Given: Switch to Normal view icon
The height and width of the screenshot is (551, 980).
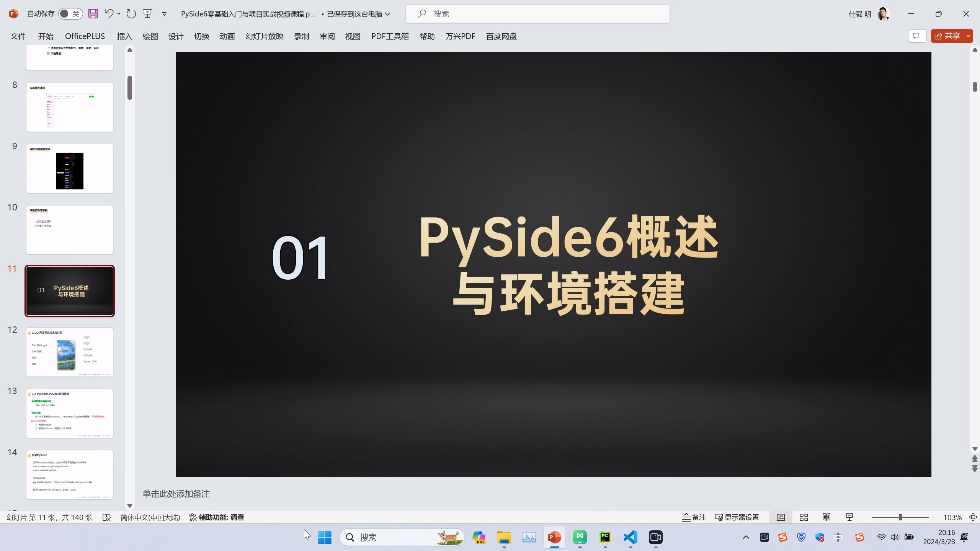Looking at the screenshot, I should coord(781,517).
